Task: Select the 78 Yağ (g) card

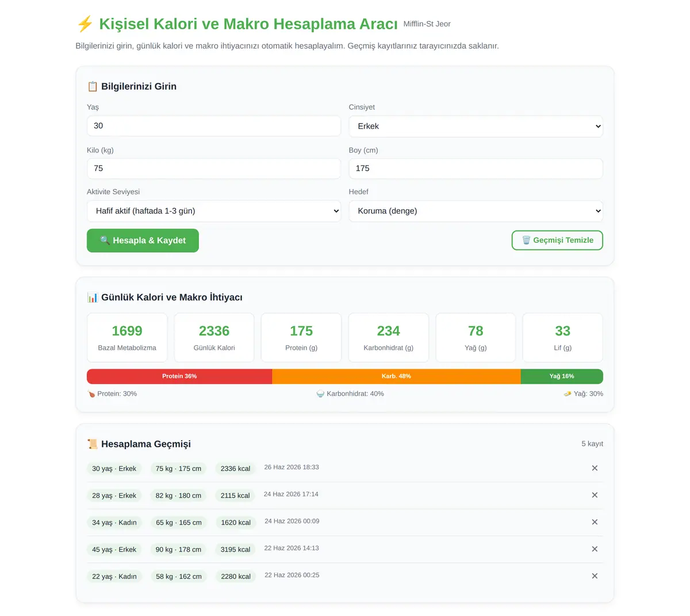Action: point(476,338)
